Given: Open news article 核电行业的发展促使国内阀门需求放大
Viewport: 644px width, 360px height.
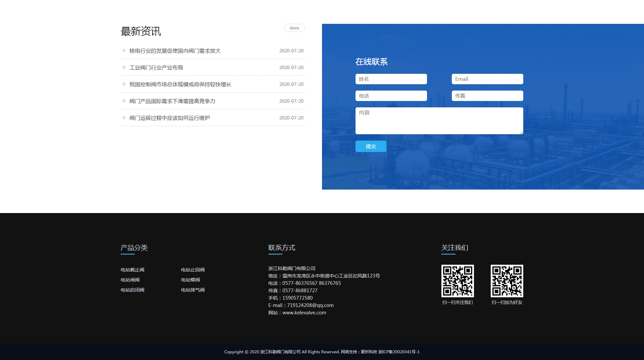Looking at the screenshot, I should (x=175, y=51).
